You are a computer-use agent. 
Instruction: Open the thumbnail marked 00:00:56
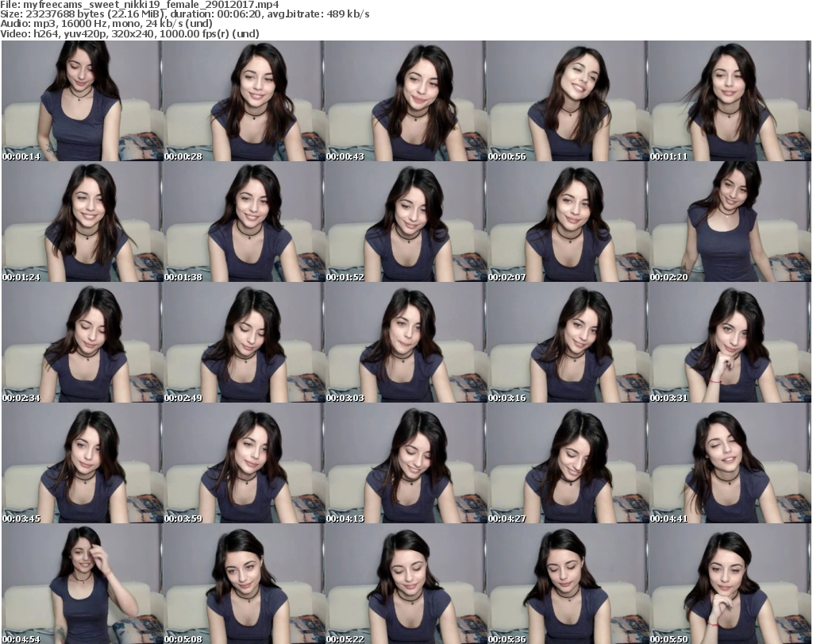pos(567,101)
